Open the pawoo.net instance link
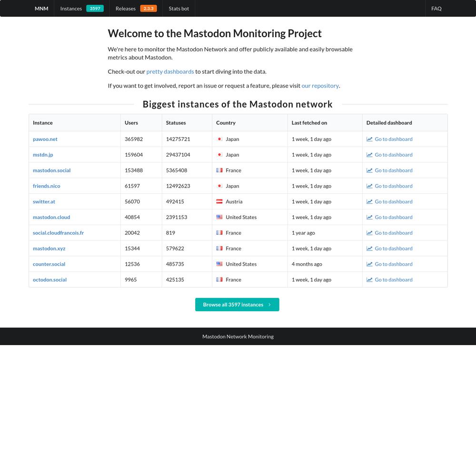 45,139
